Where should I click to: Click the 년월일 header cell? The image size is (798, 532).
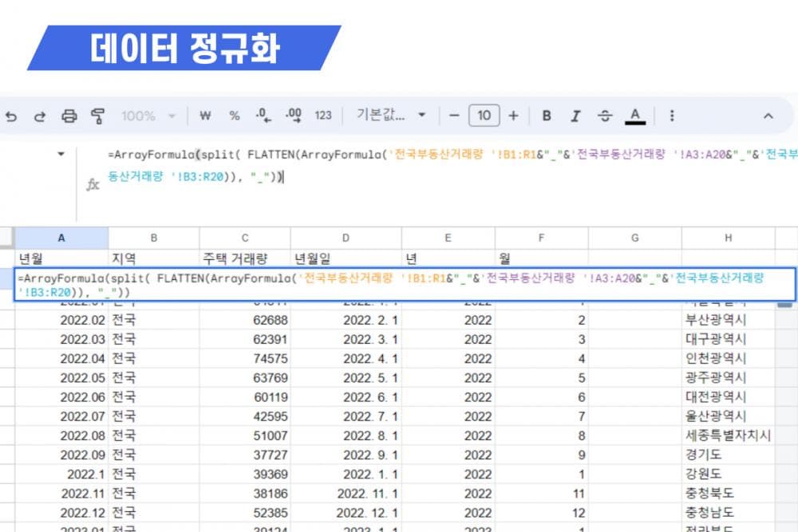click(x=346, y=258)
